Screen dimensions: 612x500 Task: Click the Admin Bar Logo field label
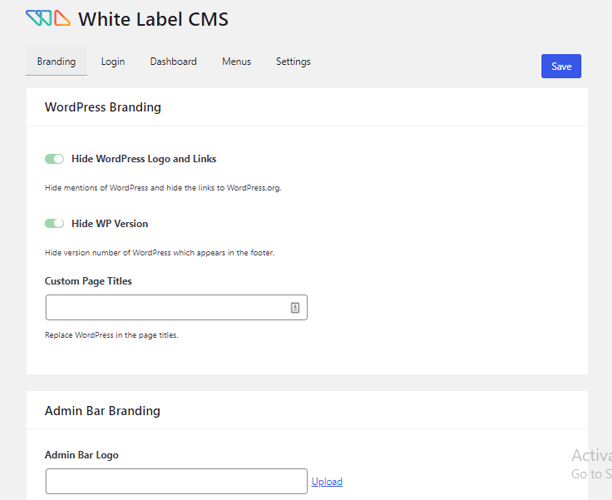tap(82, 455)
